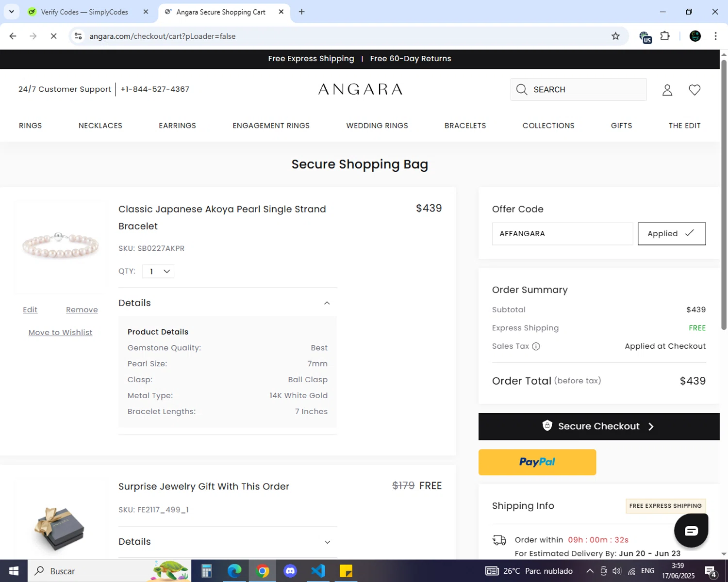Close the Angara Secure Shopping Cart tab

tap(281, 12)
